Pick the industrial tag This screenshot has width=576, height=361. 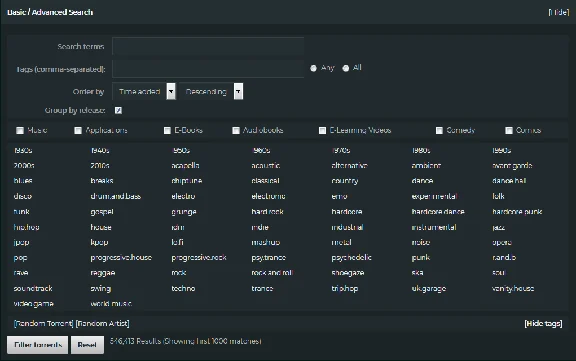(x=347, y=227)
